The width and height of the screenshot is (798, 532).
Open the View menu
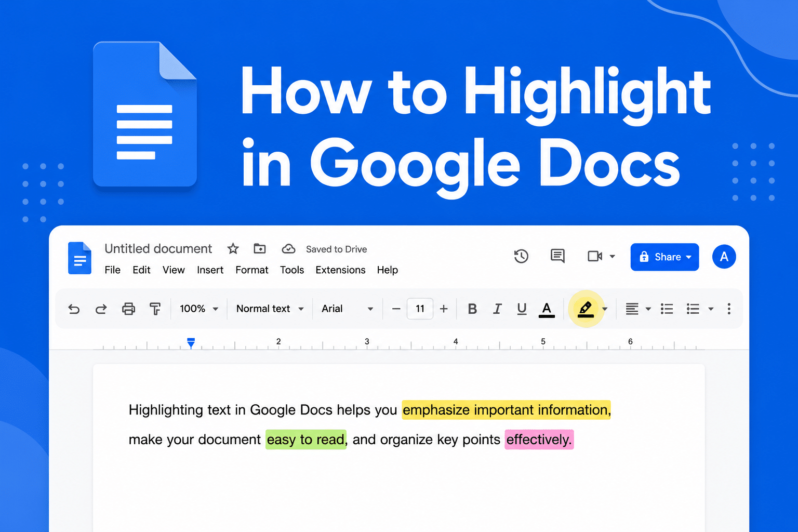click(x=174, y=270)
